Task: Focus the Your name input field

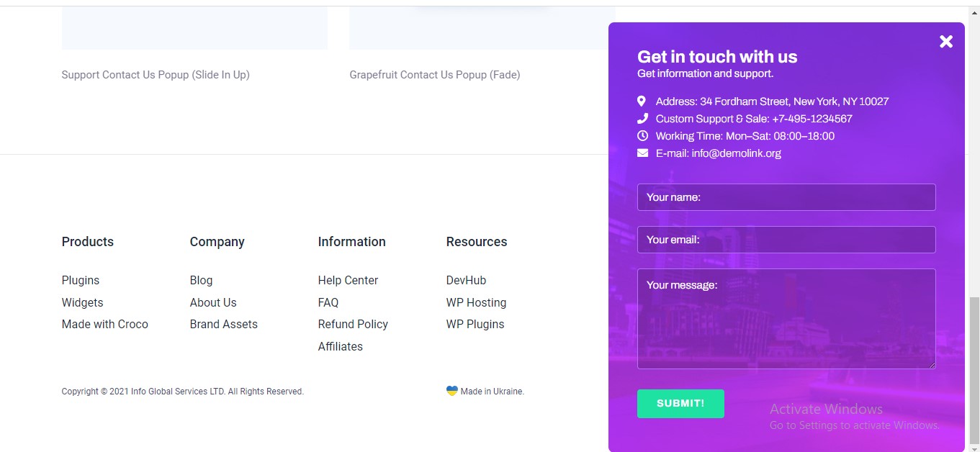Action: click(x=786, y=197)
